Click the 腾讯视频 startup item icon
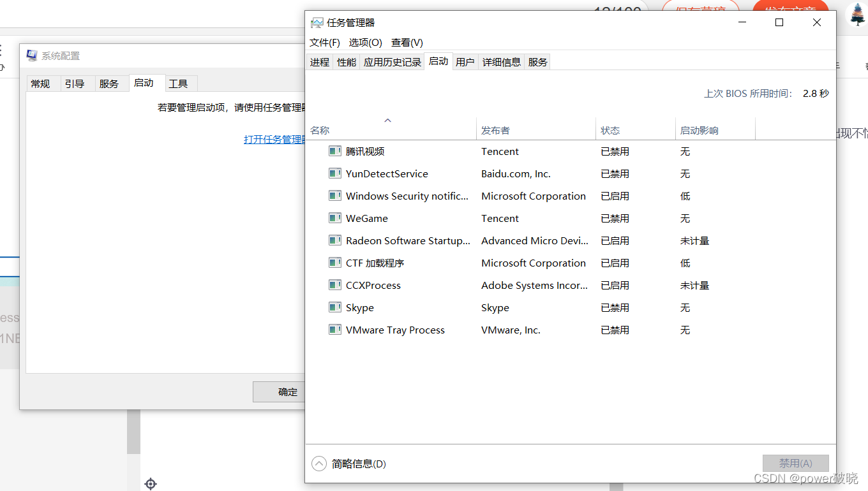868x491 pixels. click(x=334, y=151)
